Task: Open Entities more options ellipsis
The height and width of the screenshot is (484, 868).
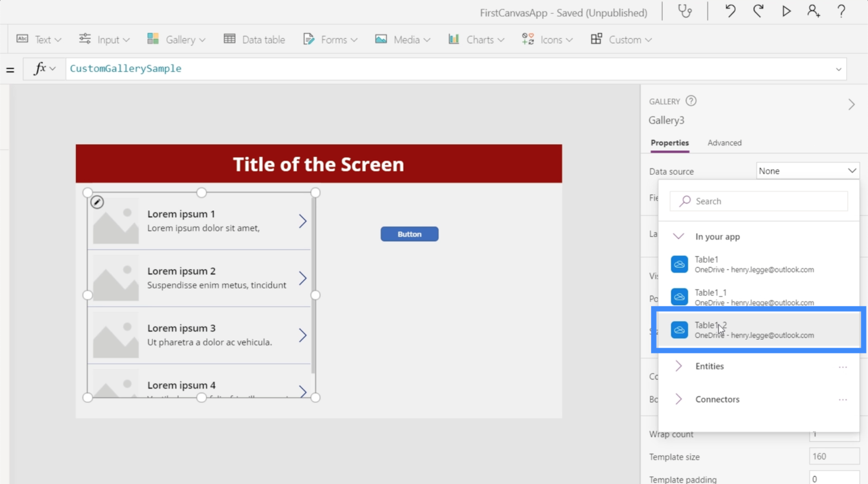Action: tap(843, 367)
